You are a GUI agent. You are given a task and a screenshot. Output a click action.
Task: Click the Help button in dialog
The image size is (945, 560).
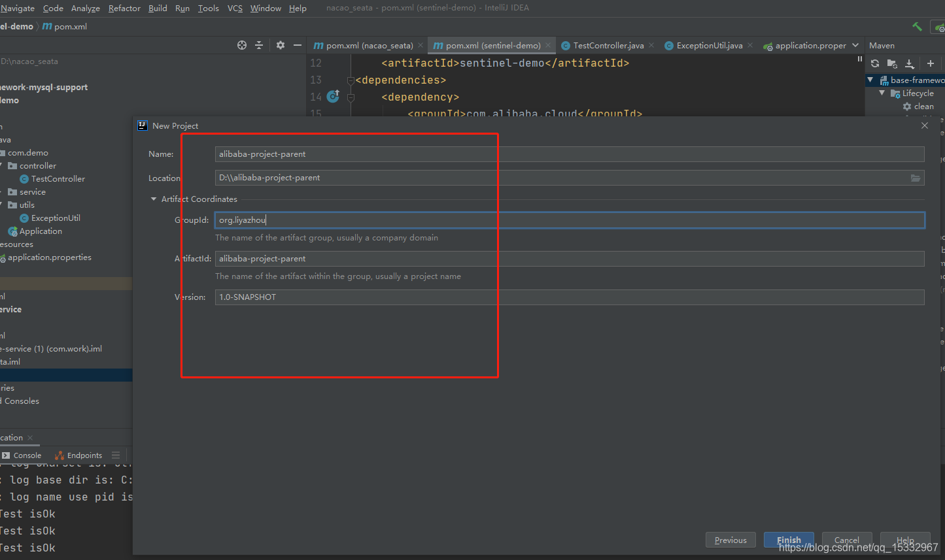point(905,540)
